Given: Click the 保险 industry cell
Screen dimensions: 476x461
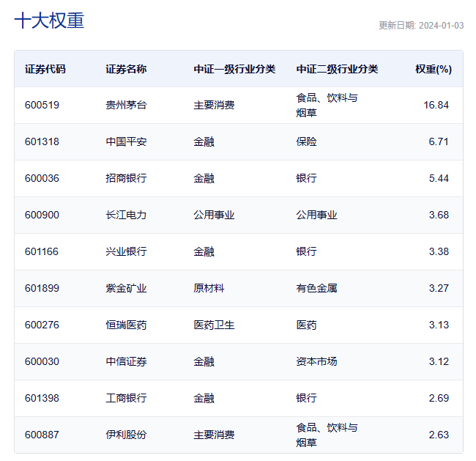Looking at the screenshot, I should (306, 141).
